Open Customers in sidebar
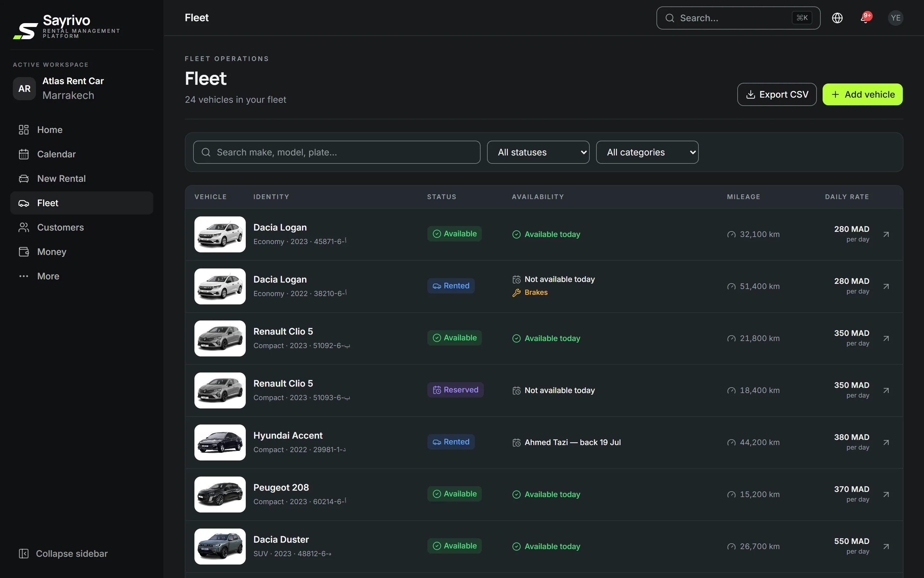The width and height of the screenshot is (924, 578). 82,227
